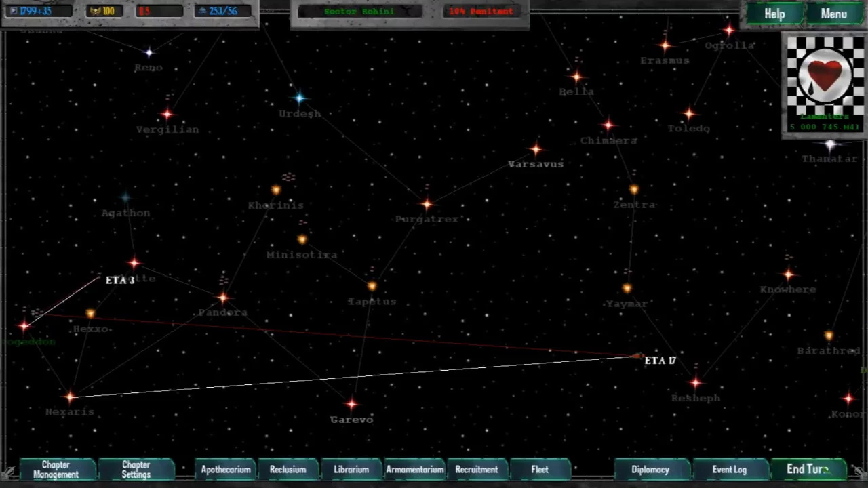This screenshot has width=868, height=488.
Task: Click the red gene-seed counter
Action: (x=160, y=11)
